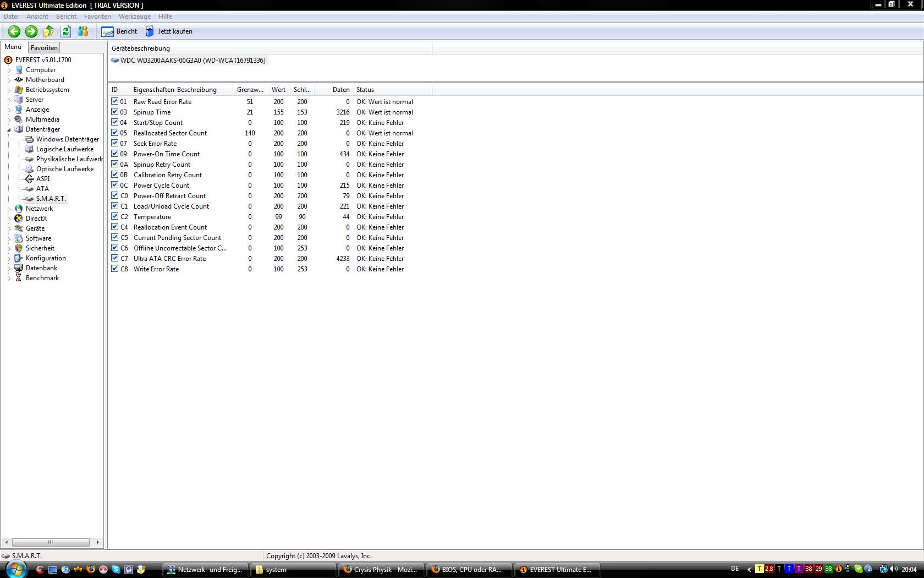The height and width of the screenshot is (578, 924).
Task: Expand the Netzwerk tree node
Action: pyautogui.click(x=9, y=209)
